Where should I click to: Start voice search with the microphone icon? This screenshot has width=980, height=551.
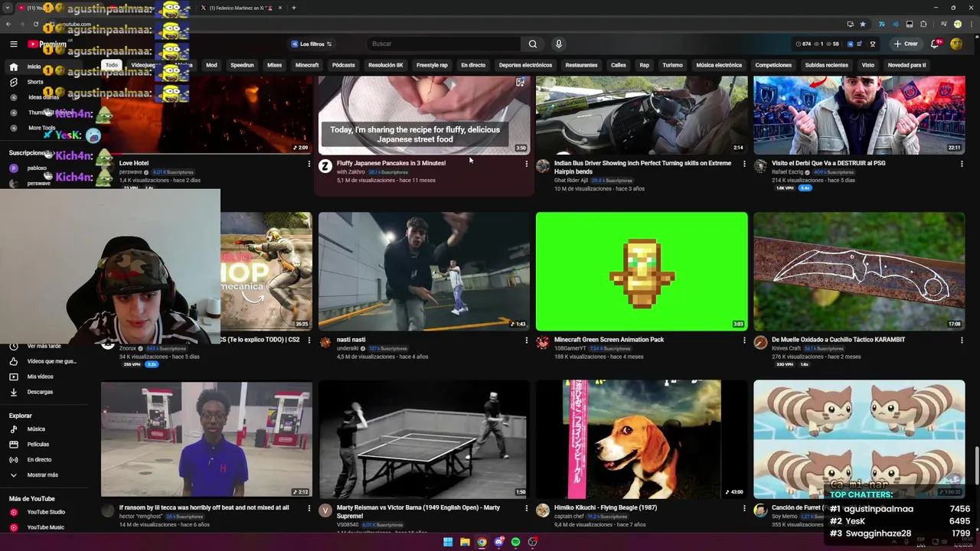(559, 44)
